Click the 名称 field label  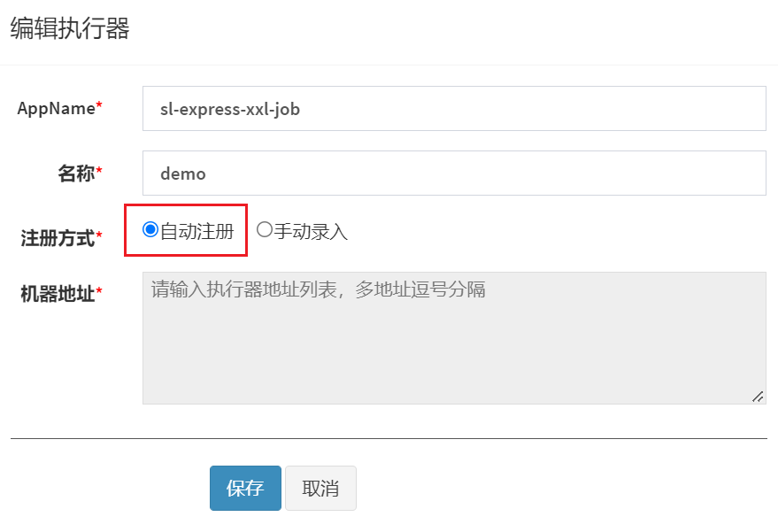click(76, 173)
